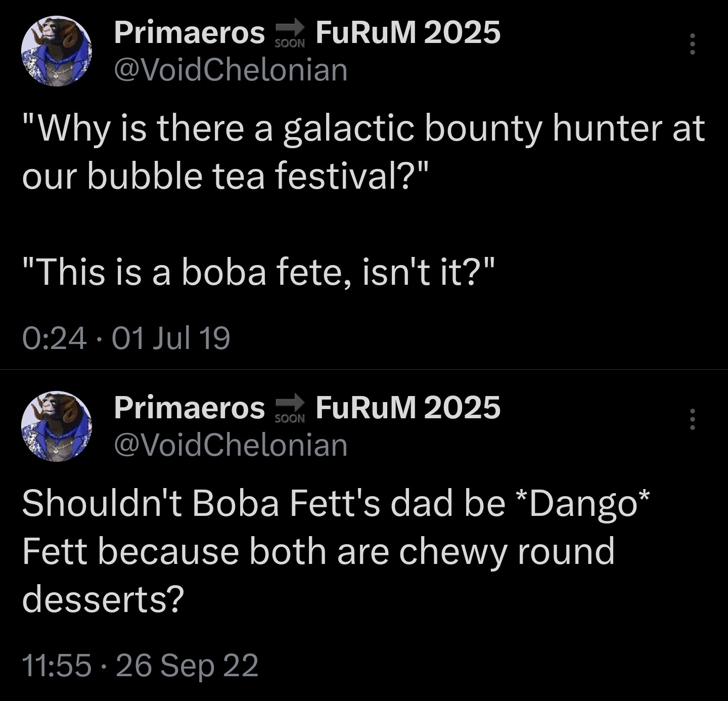Open the @VoidChelonian handle on the 2019 tweet
728x701 pixels.
click(231, 70)
